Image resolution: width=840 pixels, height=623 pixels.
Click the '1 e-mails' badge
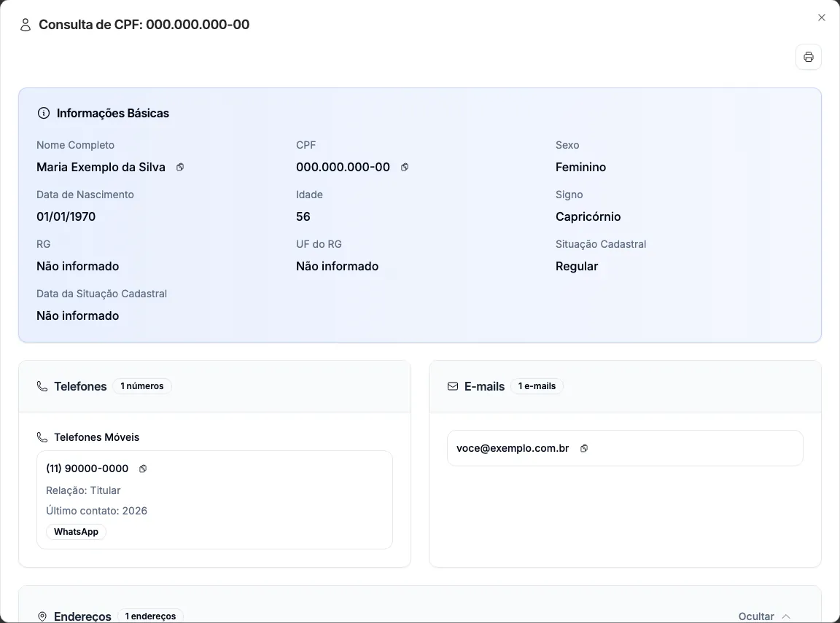pyautogui.click(x=537, y=386)
